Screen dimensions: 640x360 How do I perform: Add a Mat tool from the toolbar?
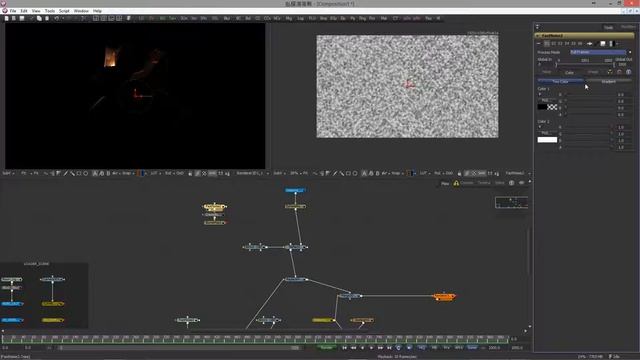(x=384, y=18)
